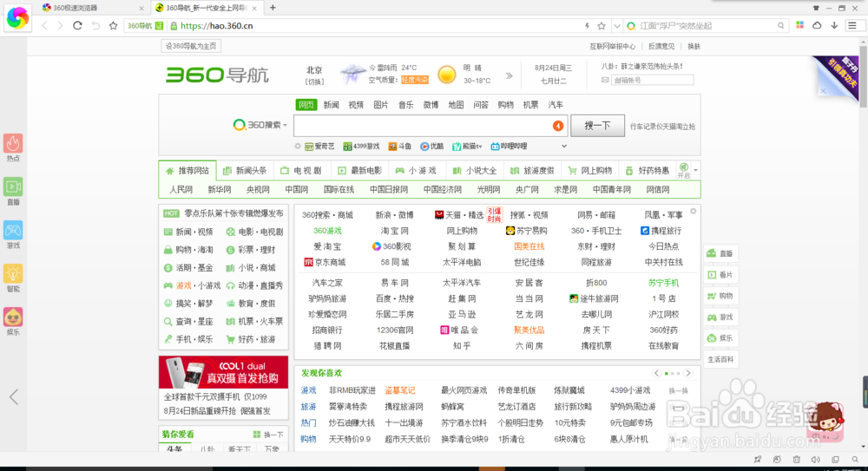Select the 地图 search tab
This screenshot has width=868, height=471.
pyautogui.click(x=456, y=105)
